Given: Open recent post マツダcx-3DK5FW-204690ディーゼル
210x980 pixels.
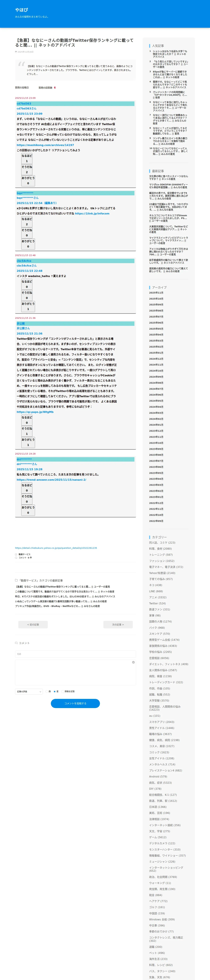Looking at the screenshot, I should (168, 186).
